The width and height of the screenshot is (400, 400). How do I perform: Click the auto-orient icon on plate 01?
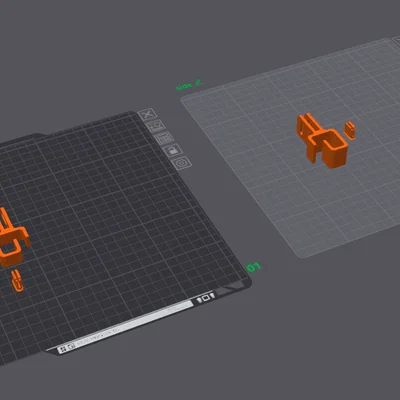(x=156, y=126)
